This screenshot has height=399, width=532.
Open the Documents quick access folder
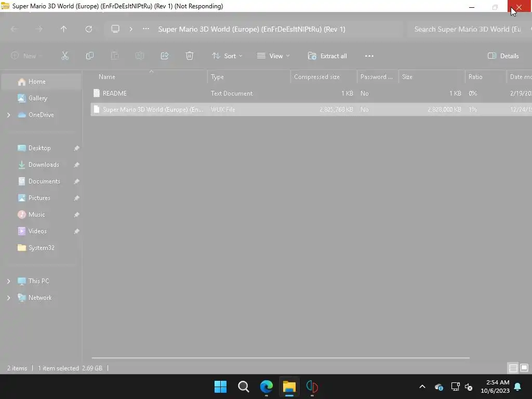44,181
